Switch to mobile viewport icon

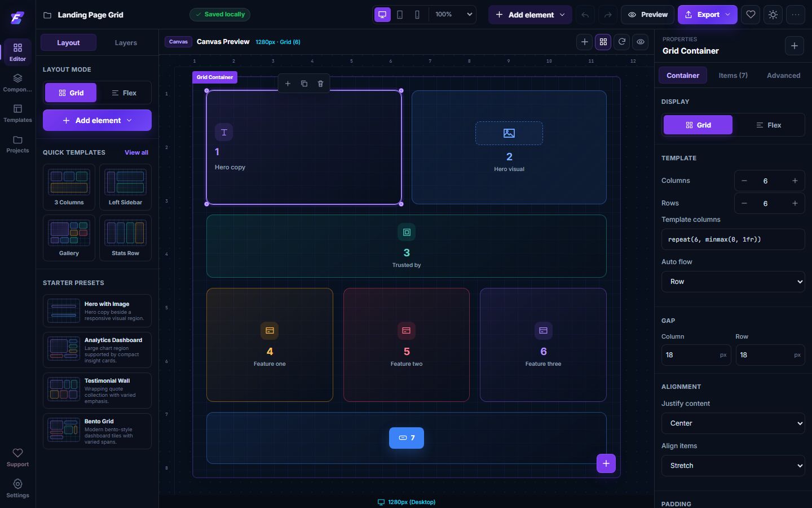click(417, 15)
